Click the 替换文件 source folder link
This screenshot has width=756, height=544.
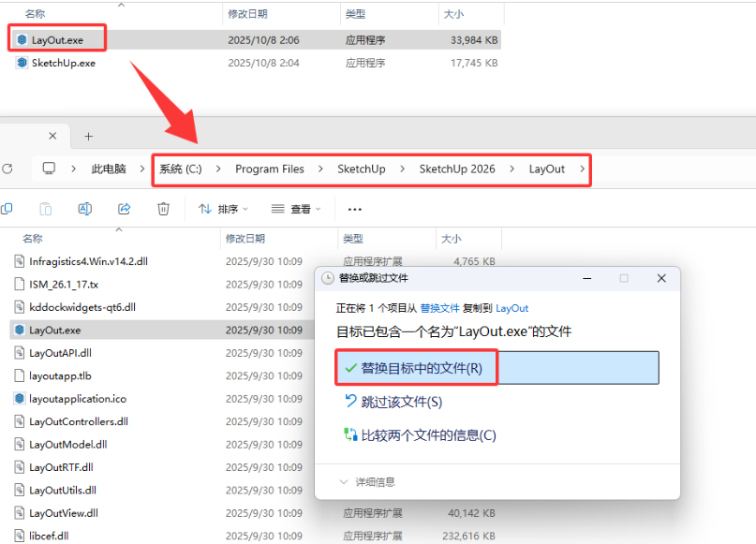(439, 308)
